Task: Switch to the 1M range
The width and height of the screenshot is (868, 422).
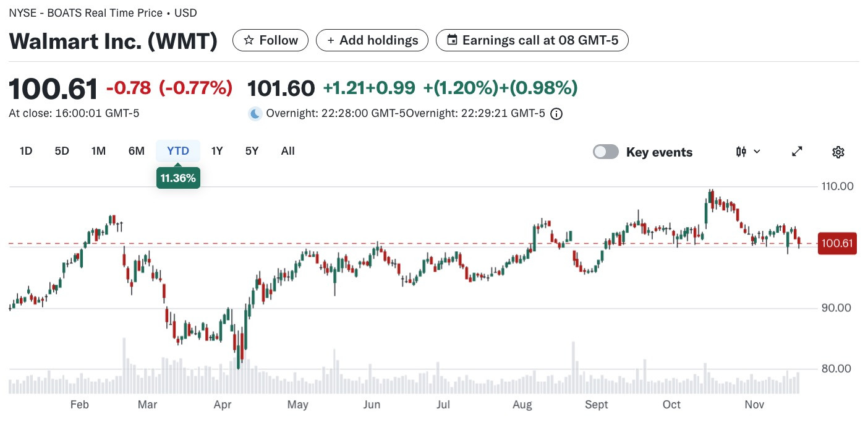Action: 98,151
